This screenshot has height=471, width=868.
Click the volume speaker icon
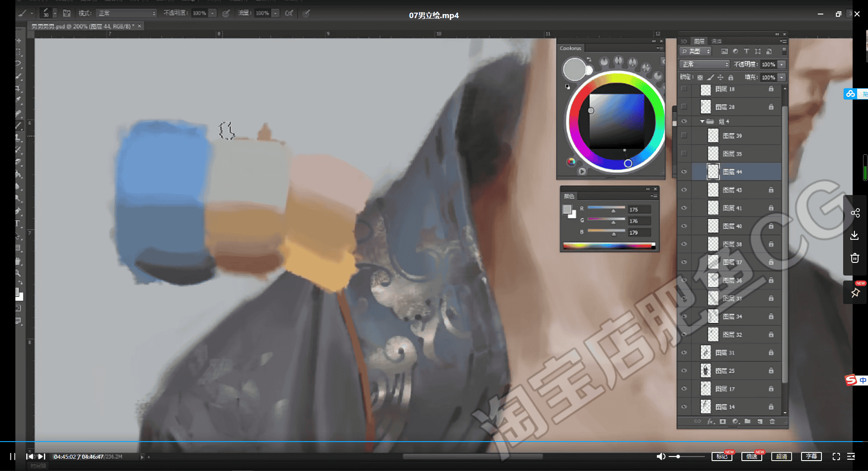[661, 457]
